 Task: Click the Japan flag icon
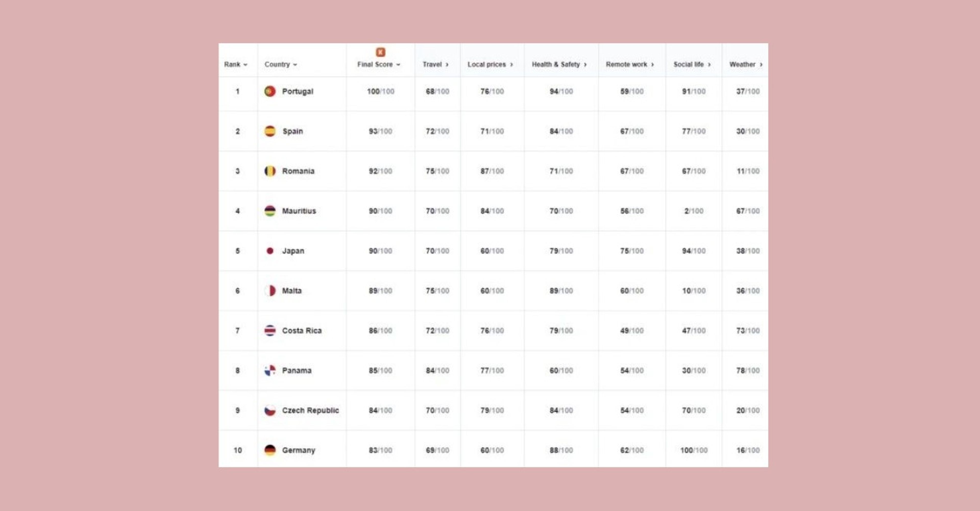(270, 251)
